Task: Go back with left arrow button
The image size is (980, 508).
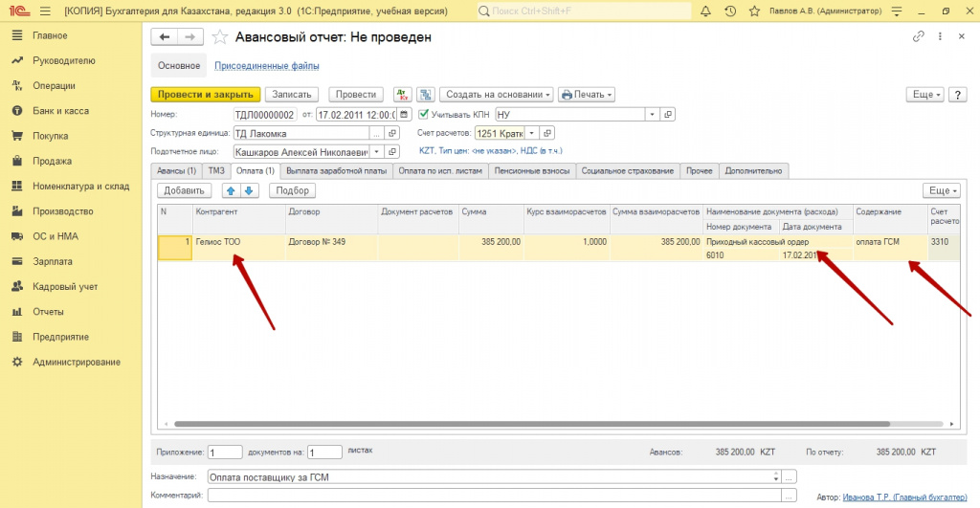Action: click(x=164, y=37)
